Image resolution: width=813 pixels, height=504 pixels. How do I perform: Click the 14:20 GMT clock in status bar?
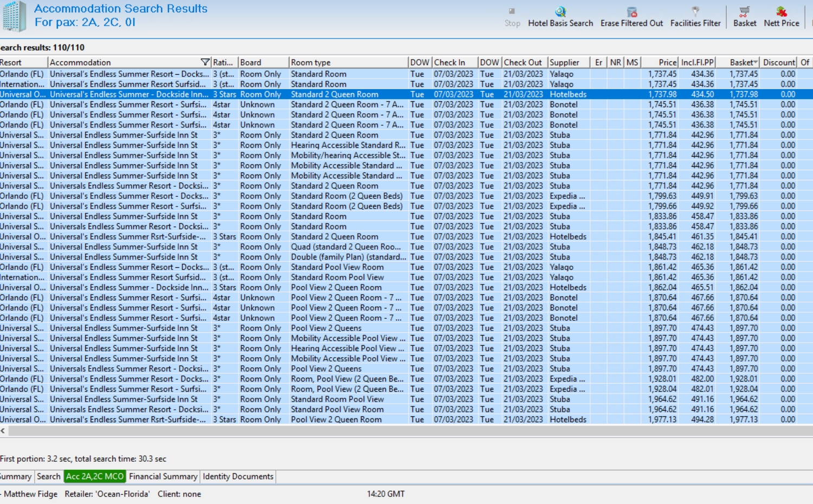(386, 494)
